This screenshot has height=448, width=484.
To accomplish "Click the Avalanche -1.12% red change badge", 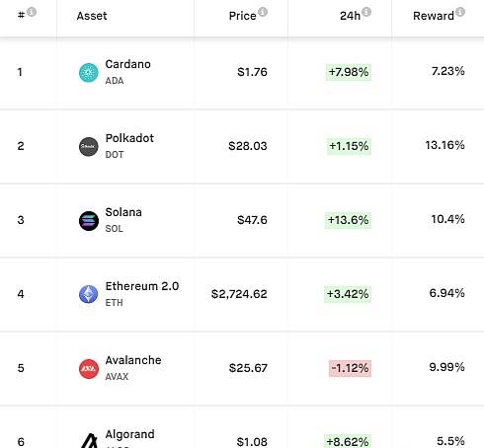I will [x=350, y=368].
